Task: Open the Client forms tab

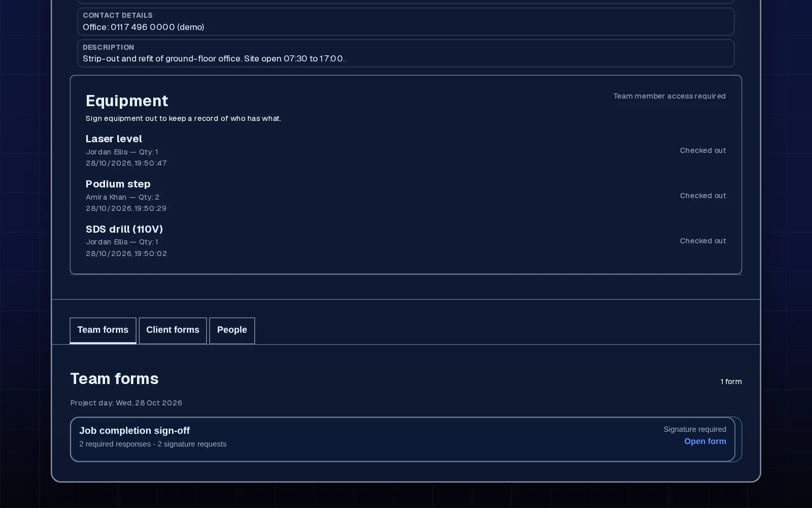Action: (x=173, y=330)
